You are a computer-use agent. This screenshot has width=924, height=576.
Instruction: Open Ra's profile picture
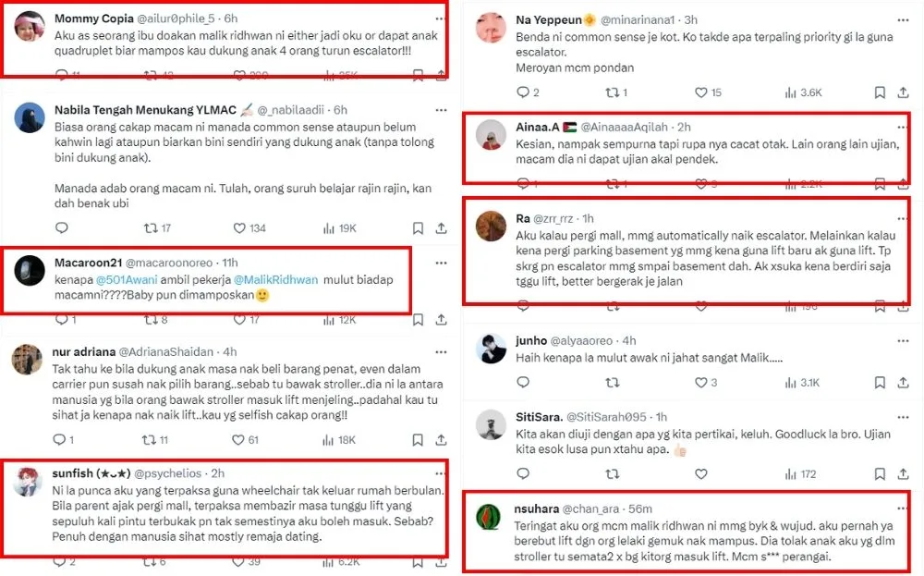[491, 225]
